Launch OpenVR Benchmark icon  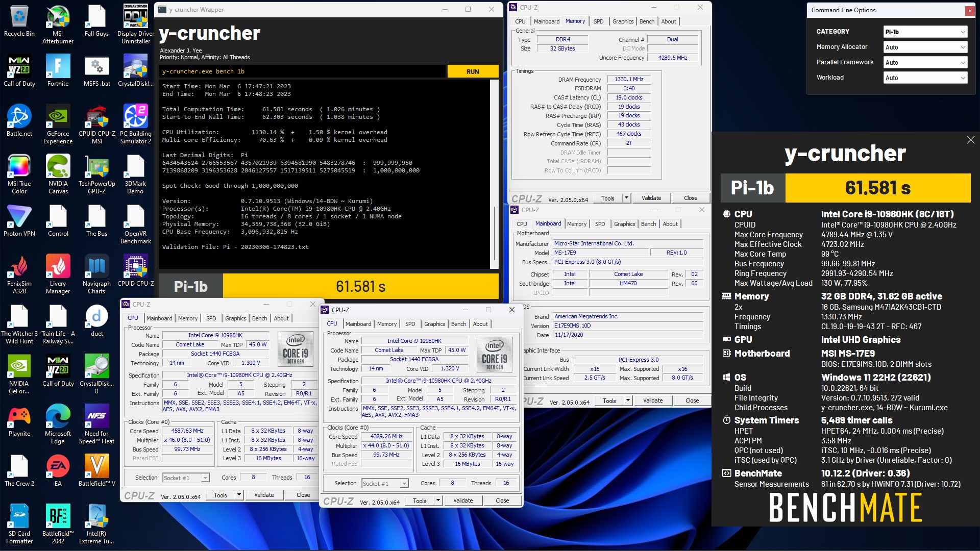136,224
